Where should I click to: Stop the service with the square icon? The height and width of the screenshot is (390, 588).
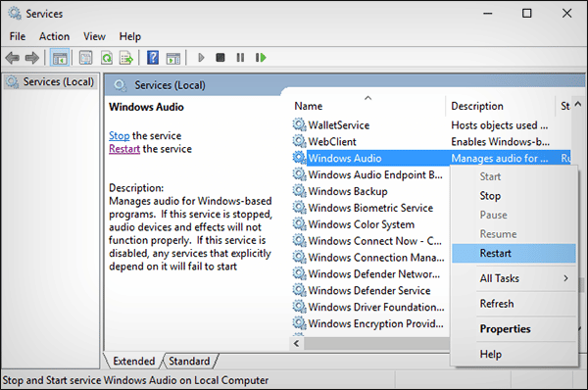point(220,58)
